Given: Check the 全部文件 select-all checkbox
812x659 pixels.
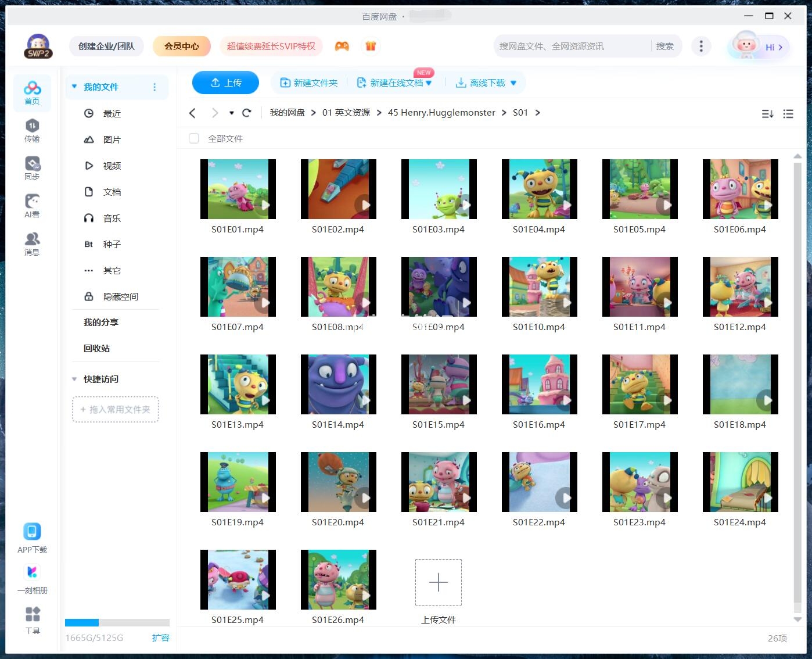Looking at the screenshot, I should 193,138.
